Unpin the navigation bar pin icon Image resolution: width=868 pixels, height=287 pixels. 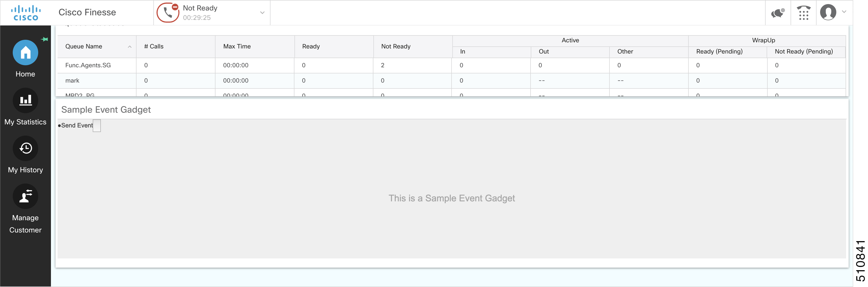coord(45,39)
